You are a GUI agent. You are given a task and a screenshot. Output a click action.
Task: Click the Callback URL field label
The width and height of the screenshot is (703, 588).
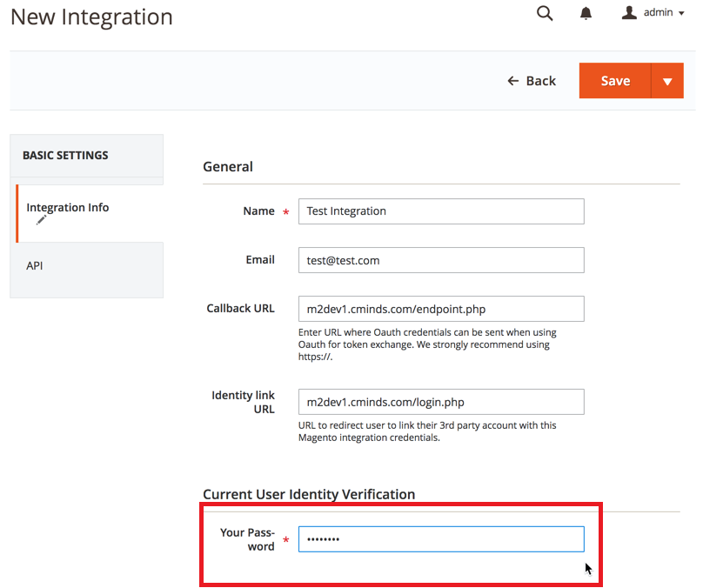pos(240,309)
